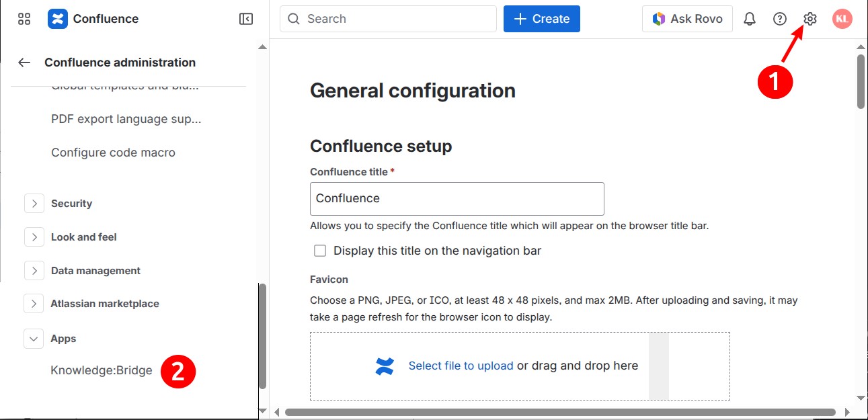Viewport: 868px width, 420px height.
Task: Click the favicon upload drop zone
Action: click(x=520, y=366)
